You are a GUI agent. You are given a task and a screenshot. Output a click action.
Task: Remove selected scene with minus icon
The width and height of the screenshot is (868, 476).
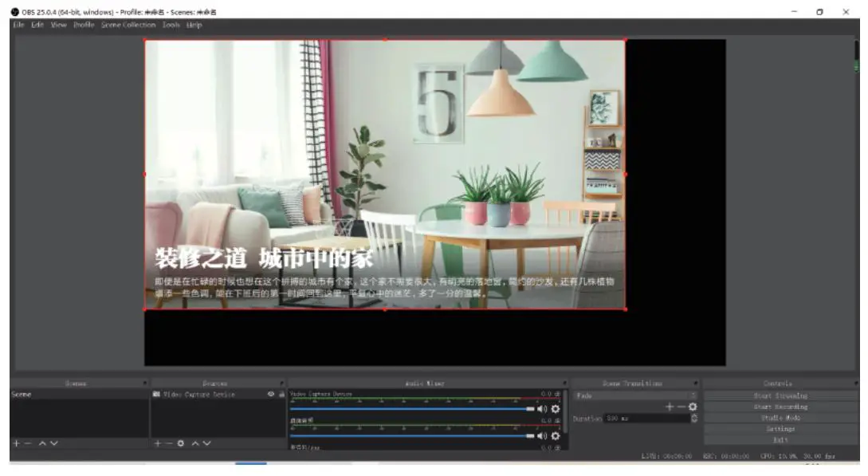click(27, 443)
